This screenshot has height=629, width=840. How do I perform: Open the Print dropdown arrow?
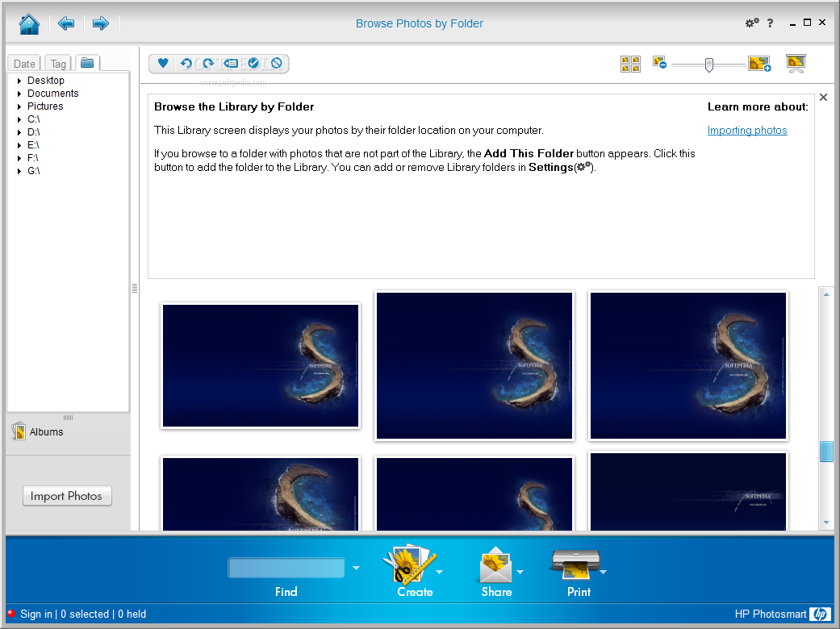604,572
